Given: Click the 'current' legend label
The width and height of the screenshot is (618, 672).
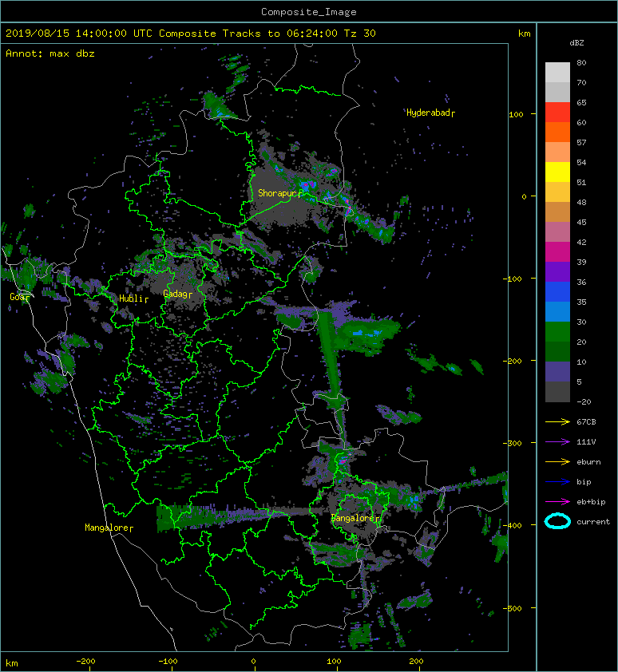Looking at the screenshot, I should tap(593, 522).
